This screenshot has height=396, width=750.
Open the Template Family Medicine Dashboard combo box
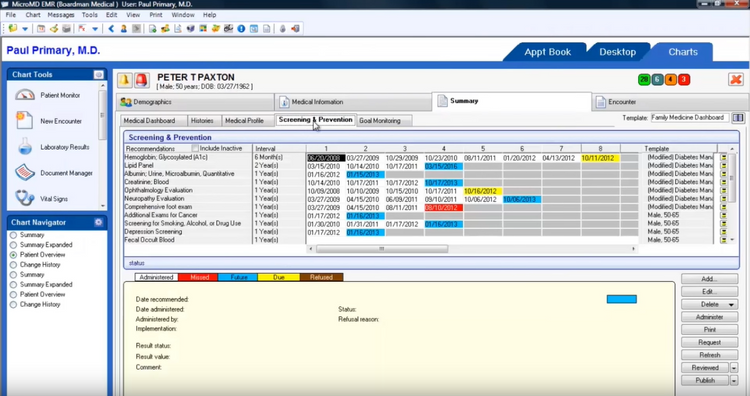coord(690,118)
